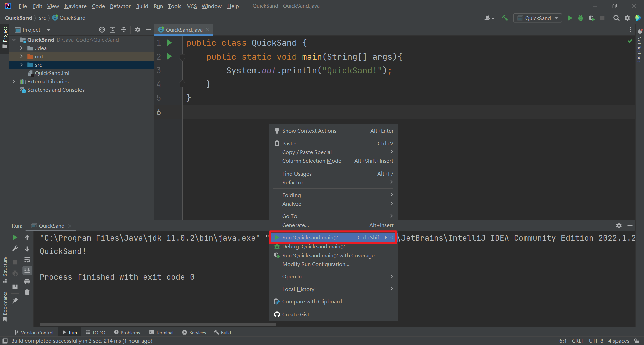The width and height of the screenshot is (644, 345).
Task: Open the Refactor submenu in context menu
Action: click(x=333, y=183)
